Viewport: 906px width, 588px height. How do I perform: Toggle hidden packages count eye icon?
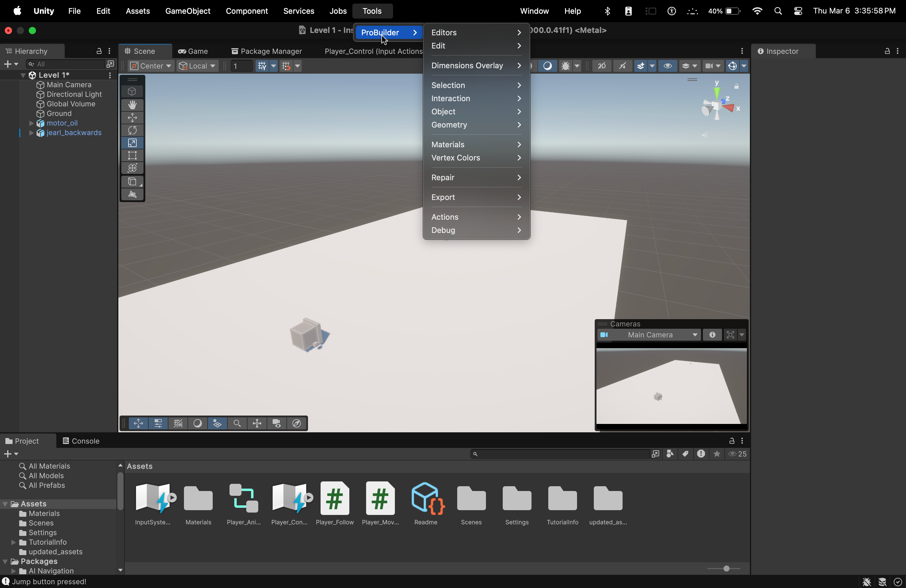(737, 454)
